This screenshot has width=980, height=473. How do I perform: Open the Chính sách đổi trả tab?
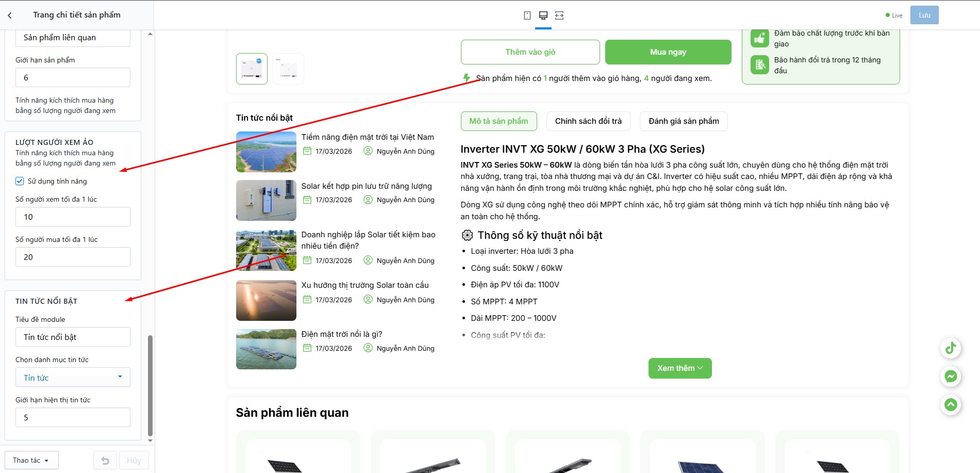coord(588,121)
